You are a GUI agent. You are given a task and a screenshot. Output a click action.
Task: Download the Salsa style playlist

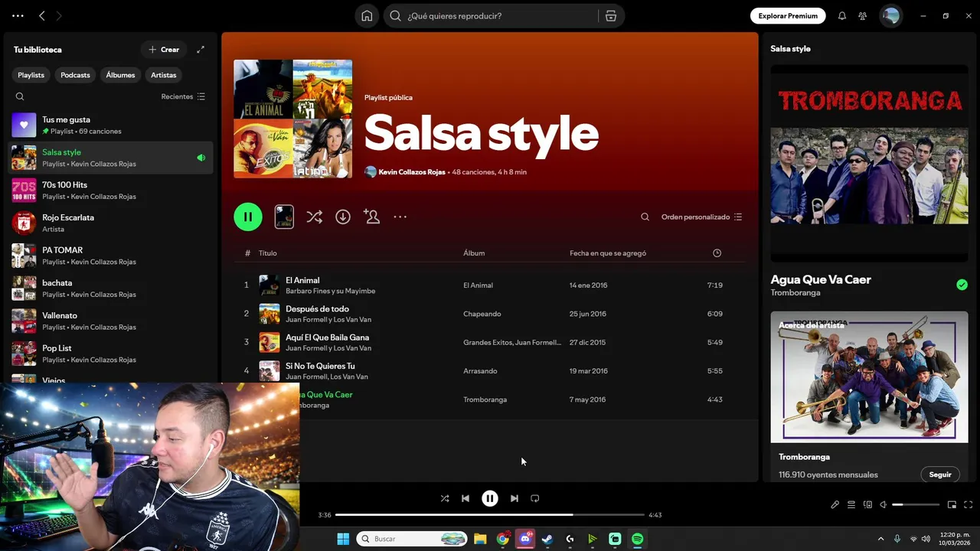click(343, 217)
